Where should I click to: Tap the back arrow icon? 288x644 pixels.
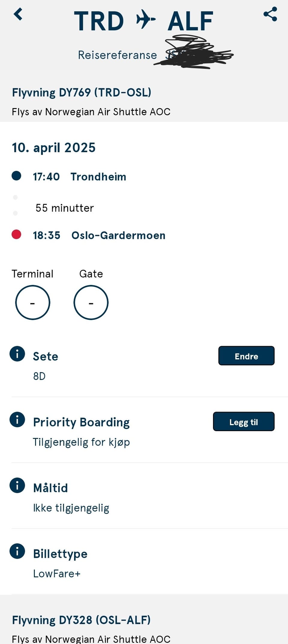tap(18, 14)
